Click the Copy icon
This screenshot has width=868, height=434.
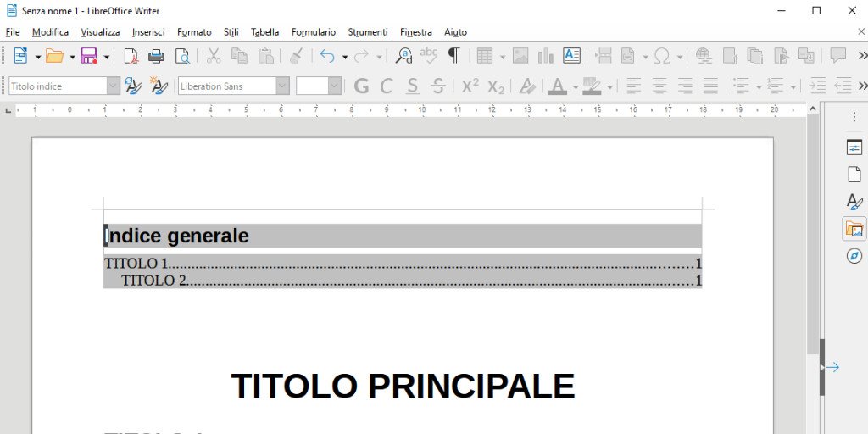[239, 56]
